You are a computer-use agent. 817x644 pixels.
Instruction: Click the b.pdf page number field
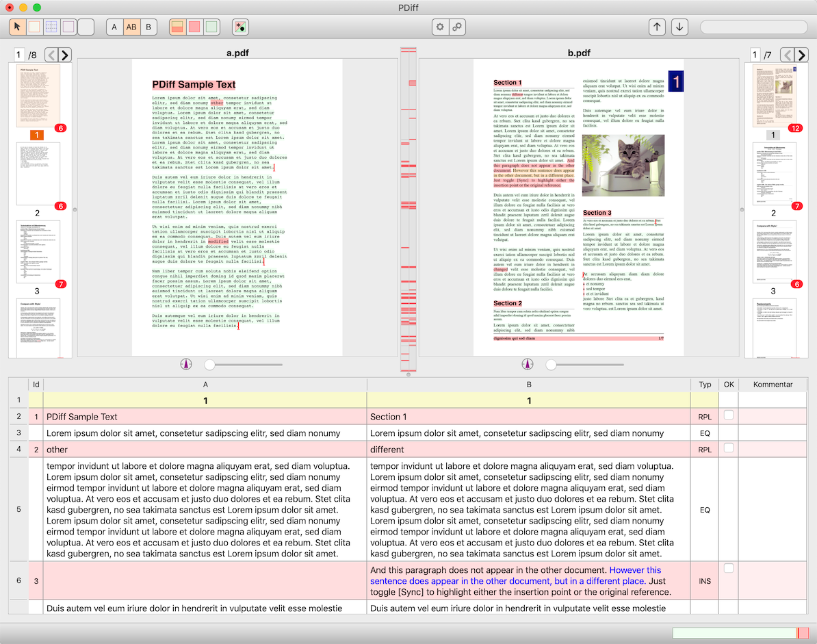755,55
